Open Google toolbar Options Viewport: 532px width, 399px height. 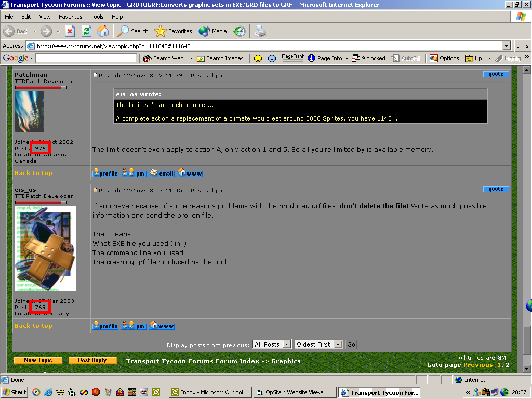pos(444,58)
